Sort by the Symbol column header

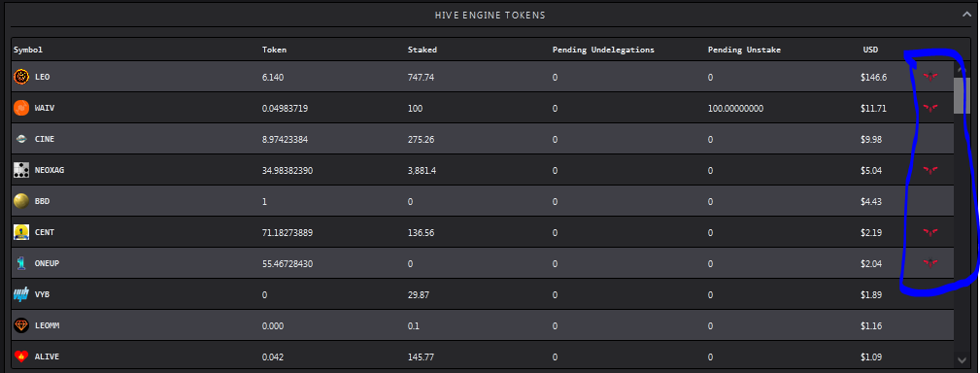tap(28, 50)
